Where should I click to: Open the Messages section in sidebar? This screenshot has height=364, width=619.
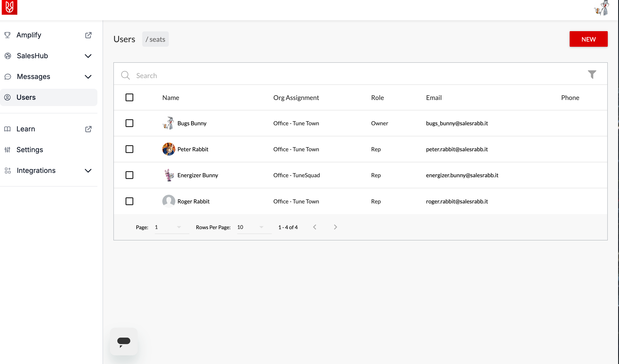(88, 77)
